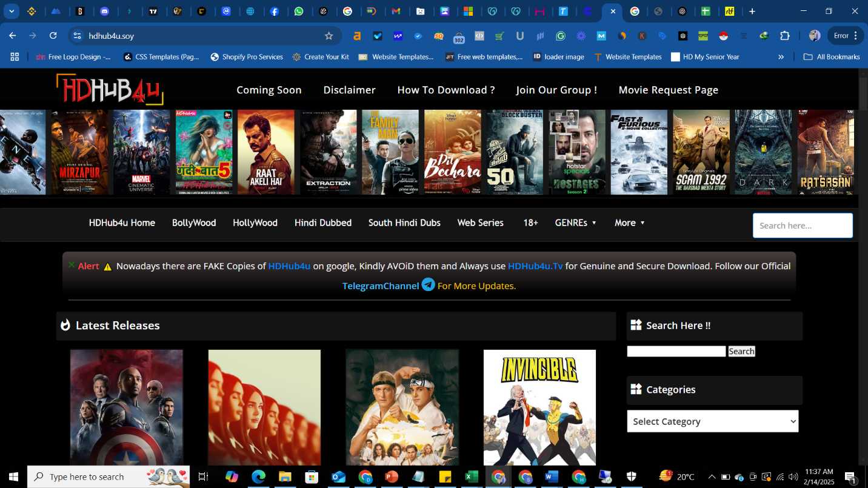Expand the GENREs menu
The width and height of the screenshot is (868, 488).
click(576, 222)
